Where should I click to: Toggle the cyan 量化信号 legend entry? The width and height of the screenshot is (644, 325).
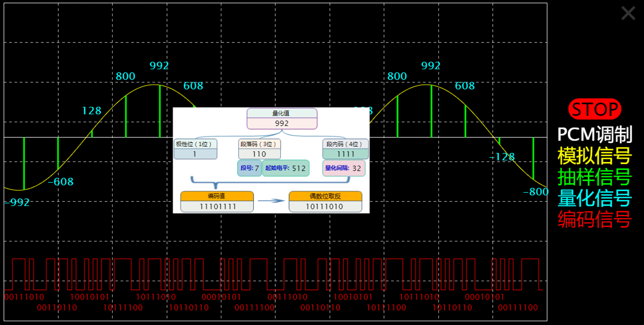(x=594, y=198)
